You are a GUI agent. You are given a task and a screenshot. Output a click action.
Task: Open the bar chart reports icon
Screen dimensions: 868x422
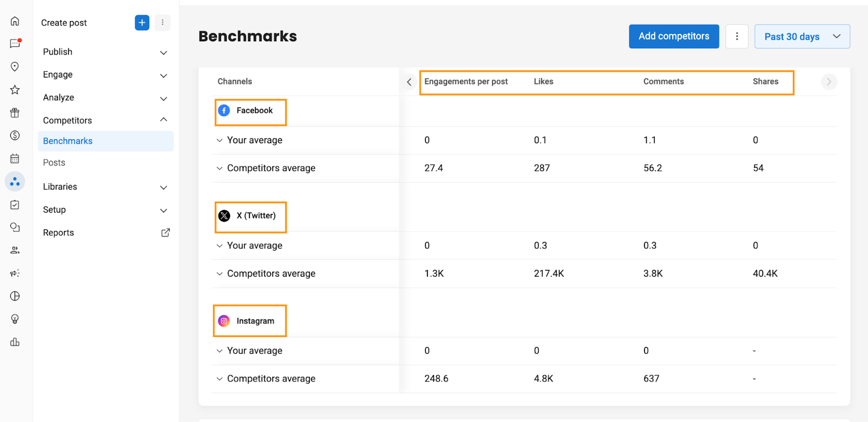tap(15, 342)
